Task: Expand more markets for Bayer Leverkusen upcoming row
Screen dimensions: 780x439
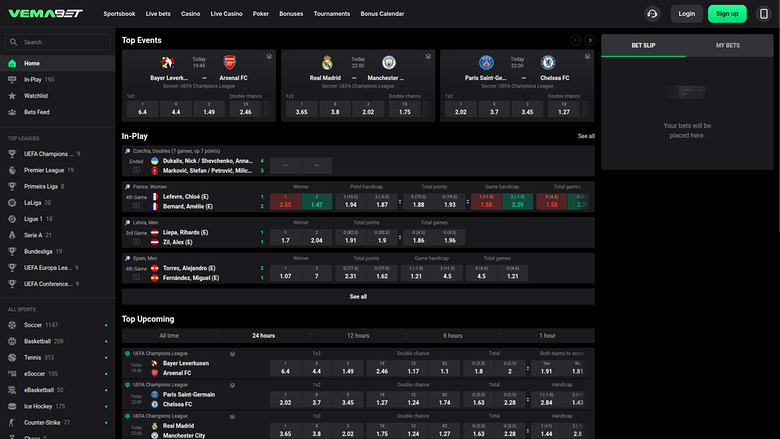Action: pos(528,368)
